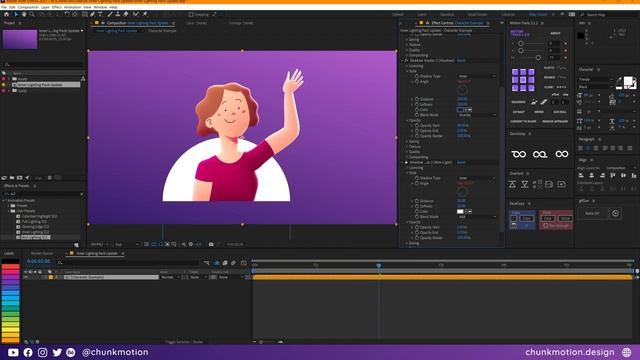Viewport: 640px width, 360px height.
Task: Click the Instagram icon in banner
Action: point(42,352)
